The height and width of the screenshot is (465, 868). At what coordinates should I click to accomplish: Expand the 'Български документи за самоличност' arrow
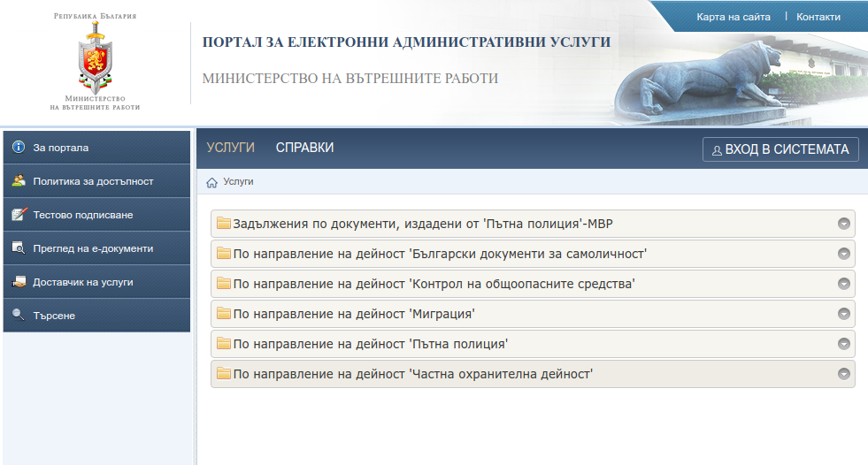[x=843, y=254]
